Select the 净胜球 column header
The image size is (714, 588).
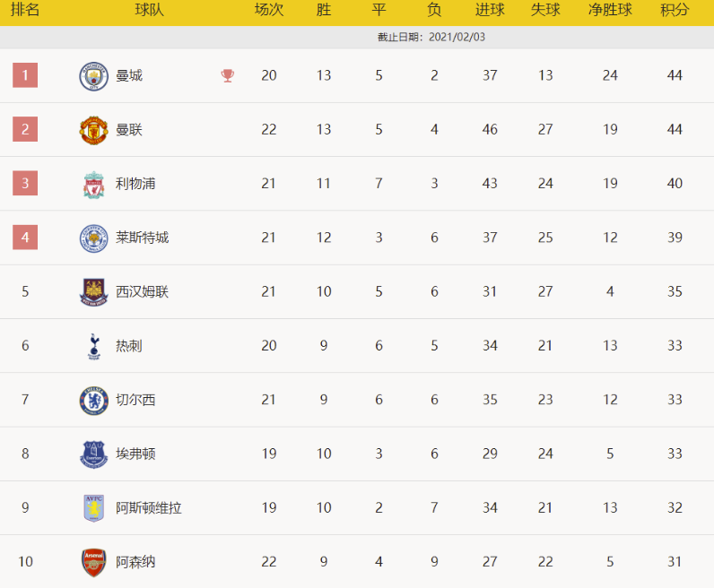pyautogui.click(x=610, y=11)
